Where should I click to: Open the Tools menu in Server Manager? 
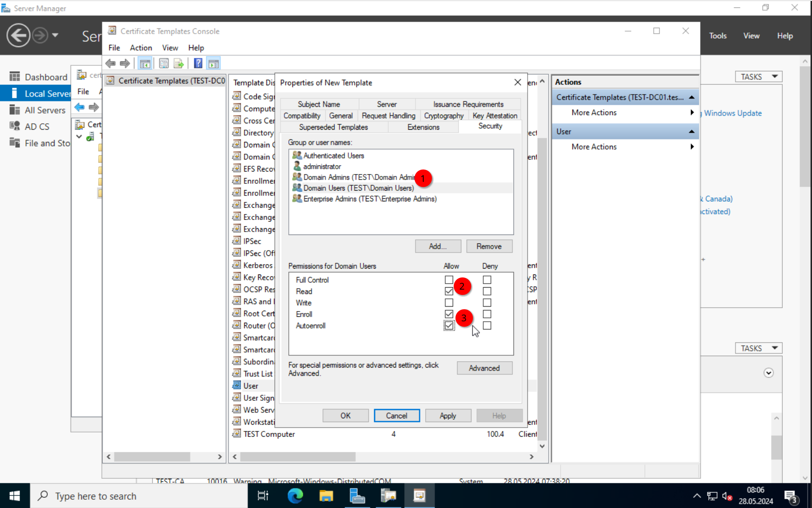coord(718,36)
